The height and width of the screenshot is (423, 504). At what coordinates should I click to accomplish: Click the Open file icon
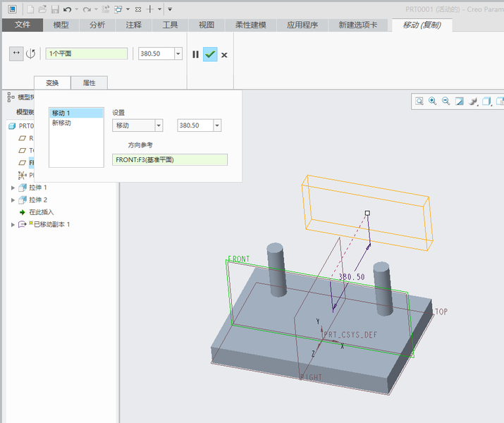pyautogui.click(x=42, y=9)
